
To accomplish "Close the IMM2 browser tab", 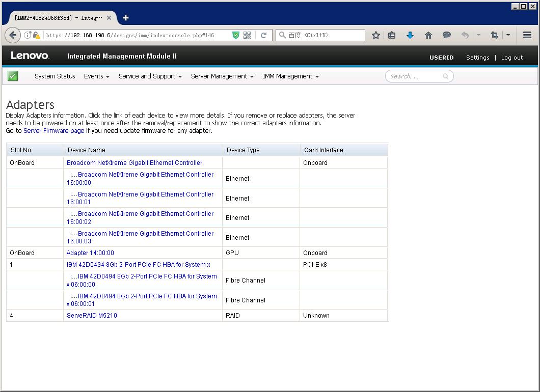I will pyautogui.click(x=109, y=18).
